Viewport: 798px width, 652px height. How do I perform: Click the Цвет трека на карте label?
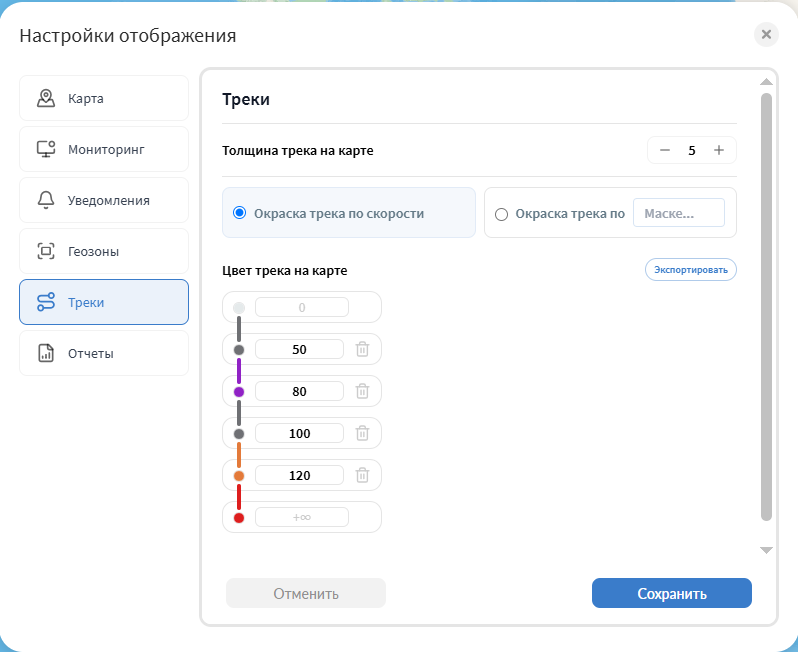point(284,271)
